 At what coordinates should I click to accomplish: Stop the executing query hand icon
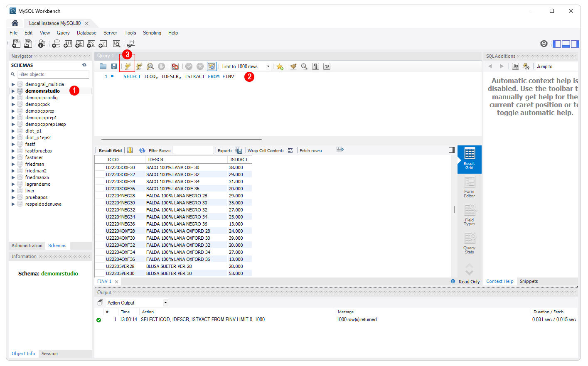pos(162,66)
